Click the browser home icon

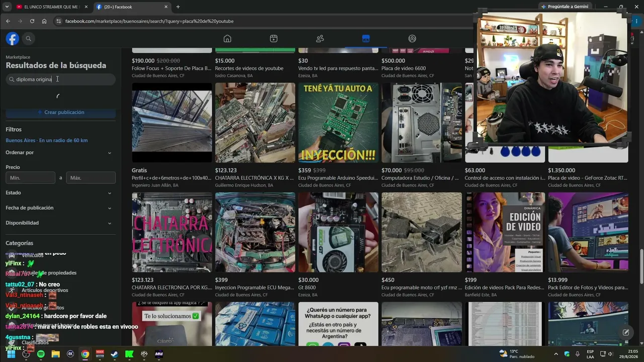pyautogui.click(x=44, y=21)
